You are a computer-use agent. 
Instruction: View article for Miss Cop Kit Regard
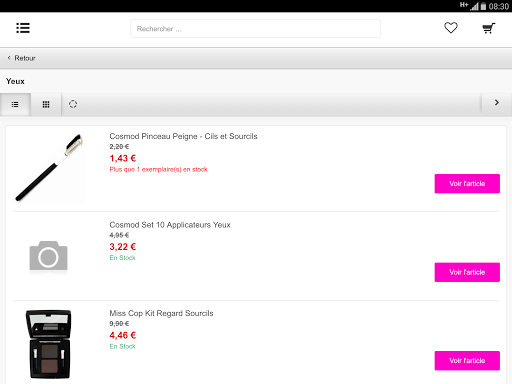pyautogui.click(x=467, y=361)
